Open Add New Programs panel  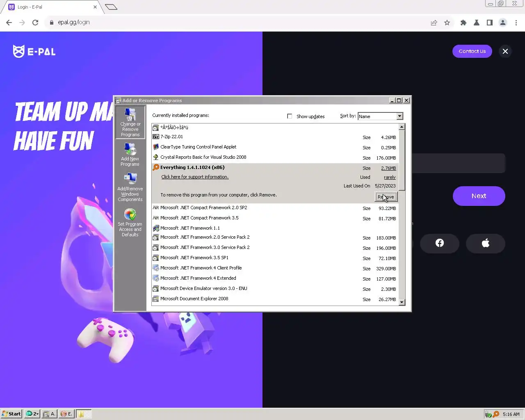coord(130,155)
